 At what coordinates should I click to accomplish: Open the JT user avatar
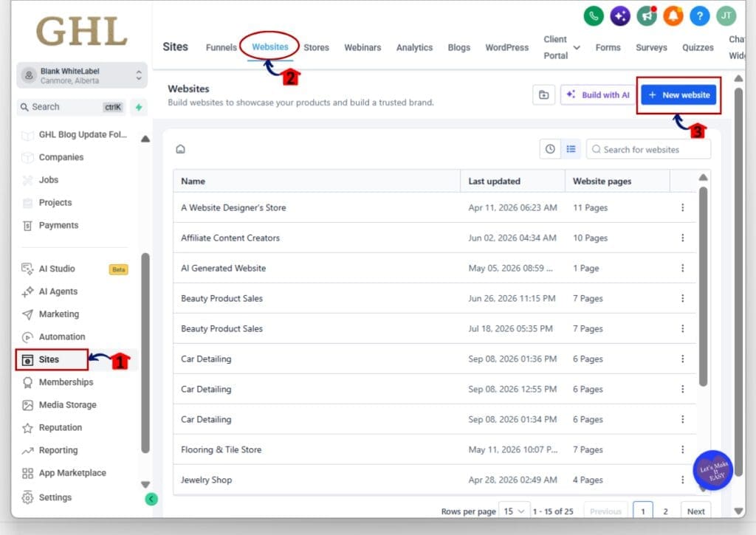click(726, 16)
